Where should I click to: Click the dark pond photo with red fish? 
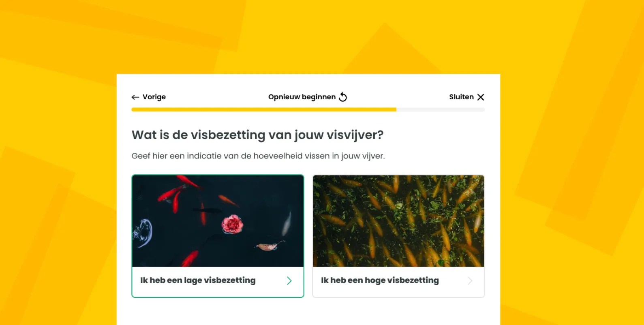pyautogui.click(x=218, y=221)
